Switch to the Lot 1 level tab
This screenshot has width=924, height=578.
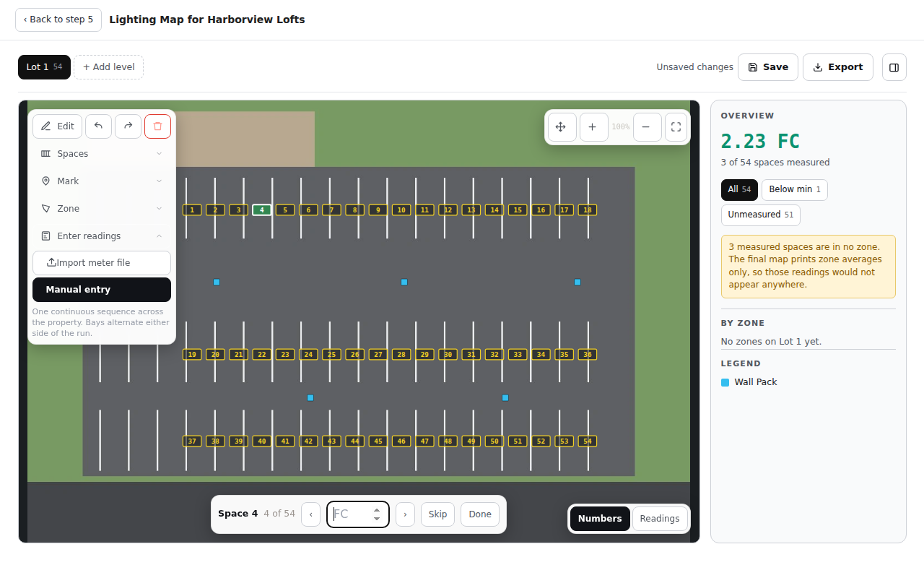pos(44,67)
